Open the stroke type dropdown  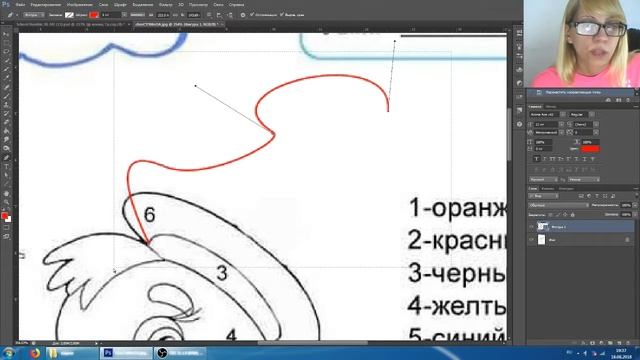point(137,15)
